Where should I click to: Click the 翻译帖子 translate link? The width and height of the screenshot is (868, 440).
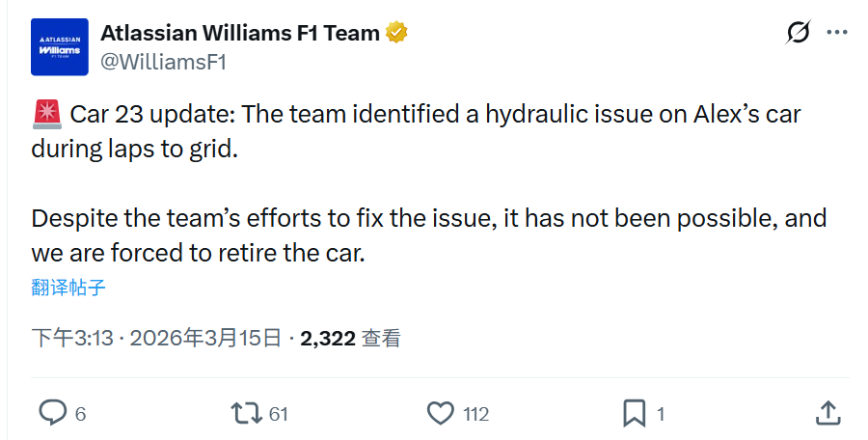pyautogui.click(x=68, y=288)
